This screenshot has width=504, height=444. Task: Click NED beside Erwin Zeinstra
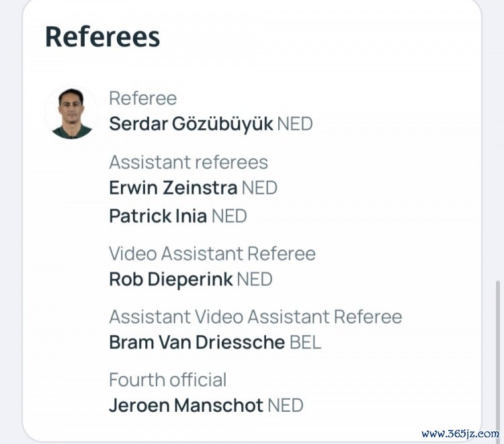pyautogui.click(x=259, y=187)
